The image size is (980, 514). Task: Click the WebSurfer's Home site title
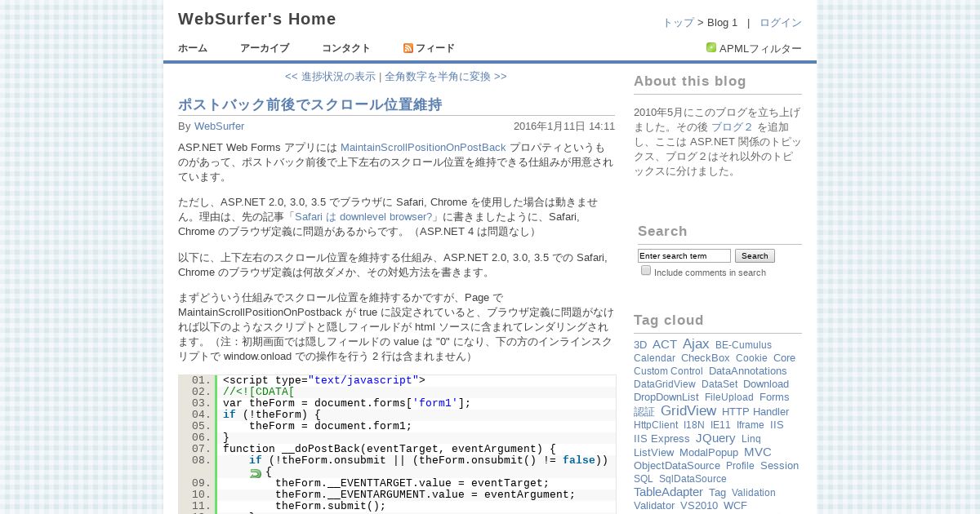pos(257,19)
